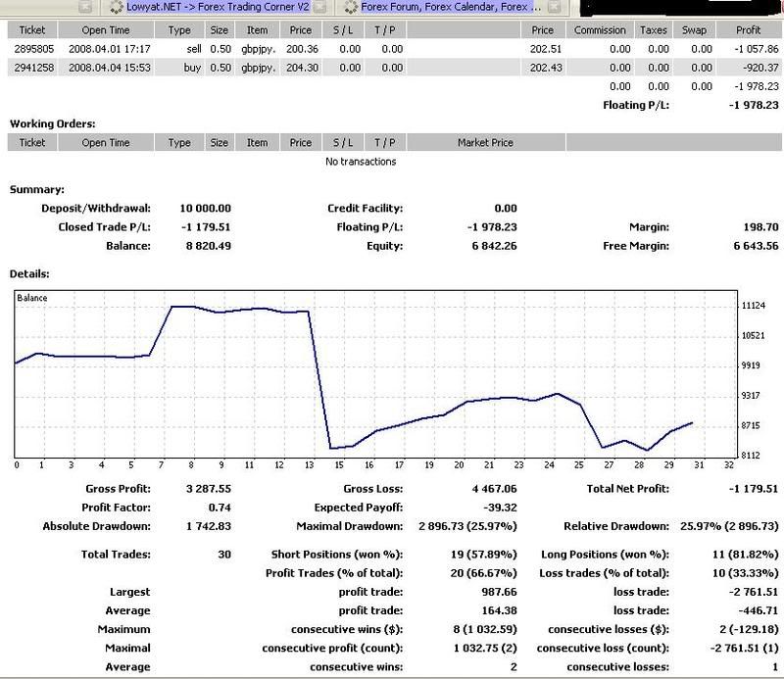This screenshot has width=784, height=679.
Task: Click the Total Net Profit value -1 179.51
Action: pyautogui.click(x=748, y=488)
